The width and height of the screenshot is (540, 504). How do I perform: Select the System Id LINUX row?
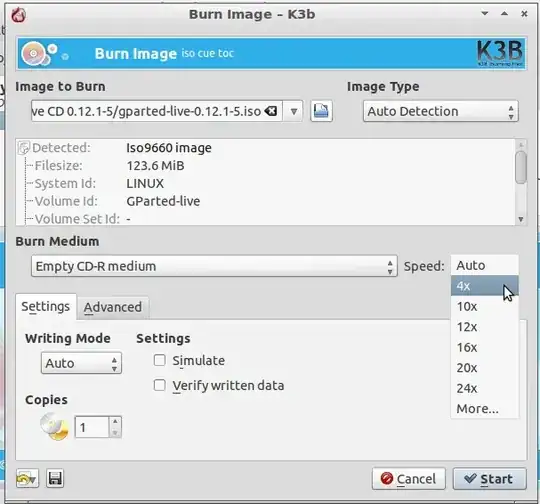coord(265,184)
